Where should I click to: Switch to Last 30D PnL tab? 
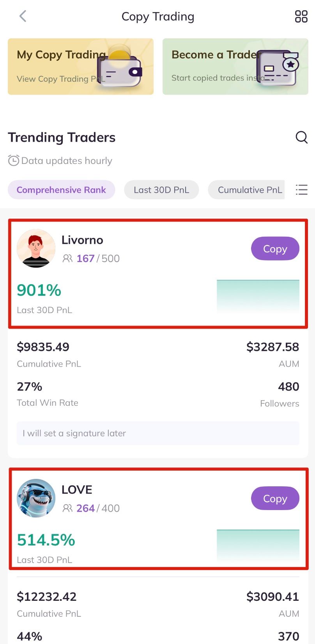coord(161,190)
